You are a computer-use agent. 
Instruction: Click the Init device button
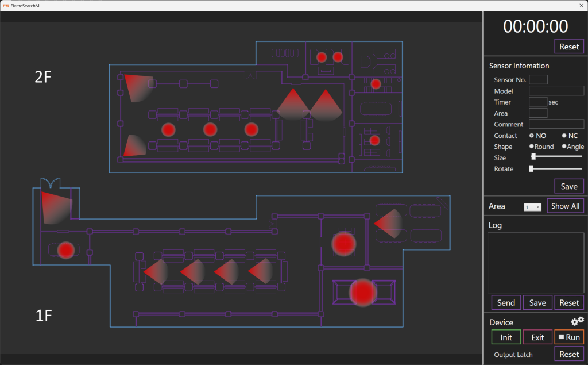pos(506,337)
